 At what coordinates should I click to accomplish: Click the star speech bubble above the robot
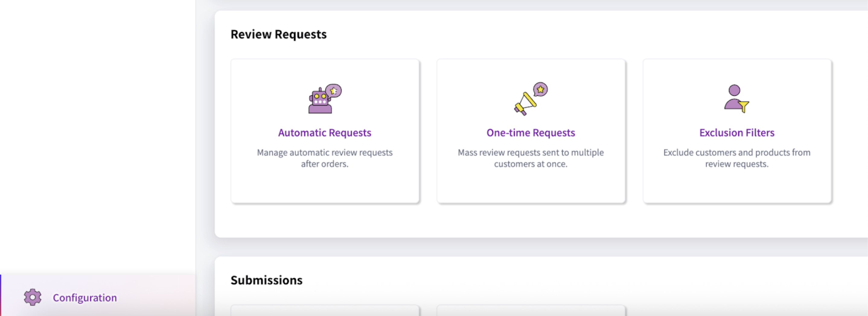(333, 90)
